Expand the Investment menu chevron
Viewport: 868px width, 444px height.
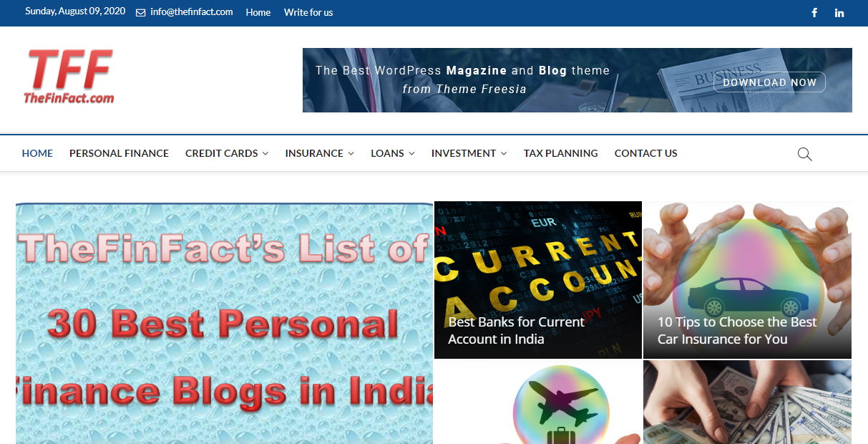[504, 154]
